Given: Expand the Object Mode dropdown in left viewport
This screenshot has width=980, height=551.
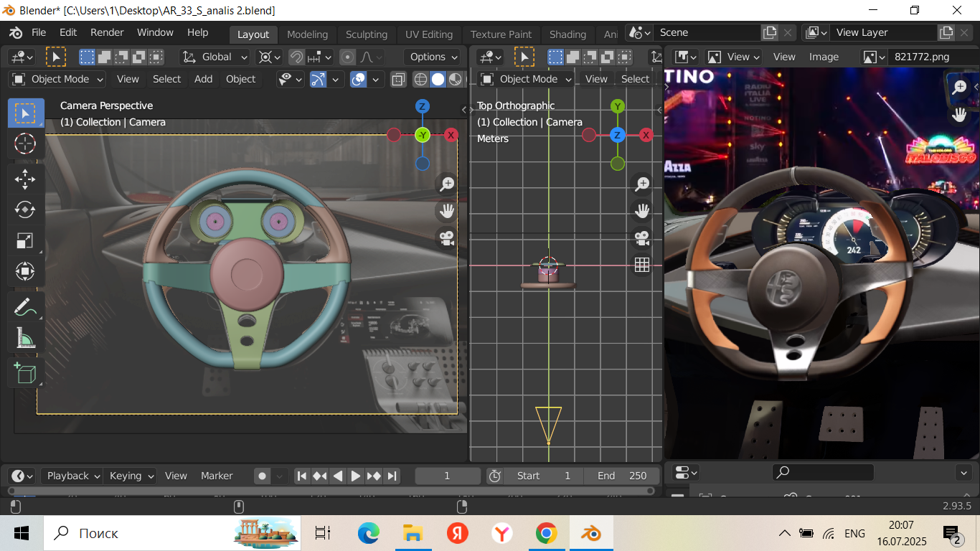Looking at the screenshot, I should (58, 80).
